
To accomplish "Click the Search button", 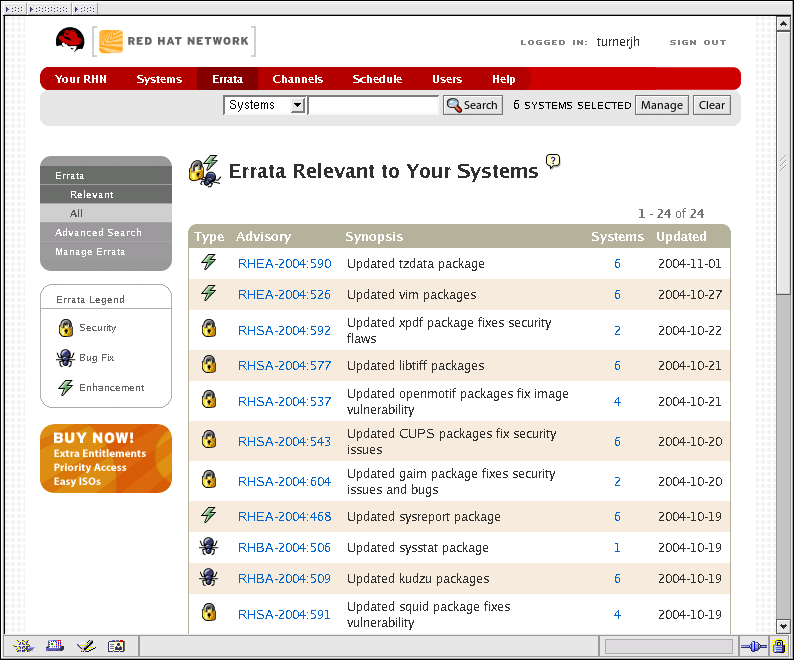I will (472, 105).
